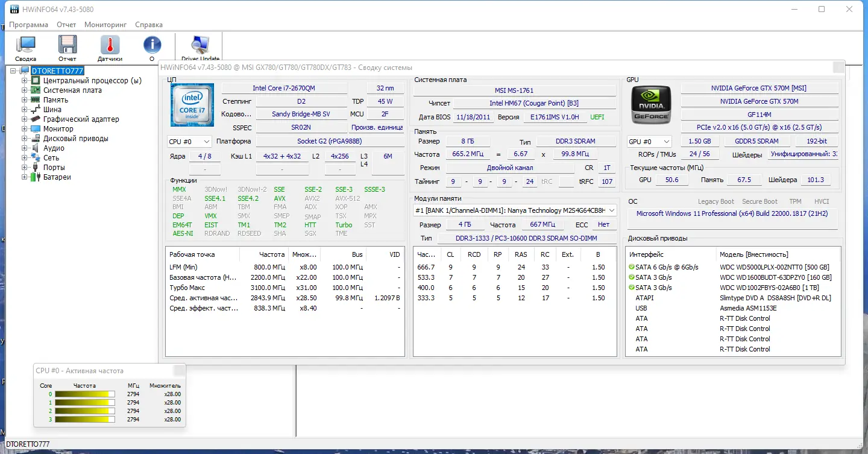This screenshot has width=868, height=454.
Task: Close the system summary window
Action: click(x=838, y=68)
